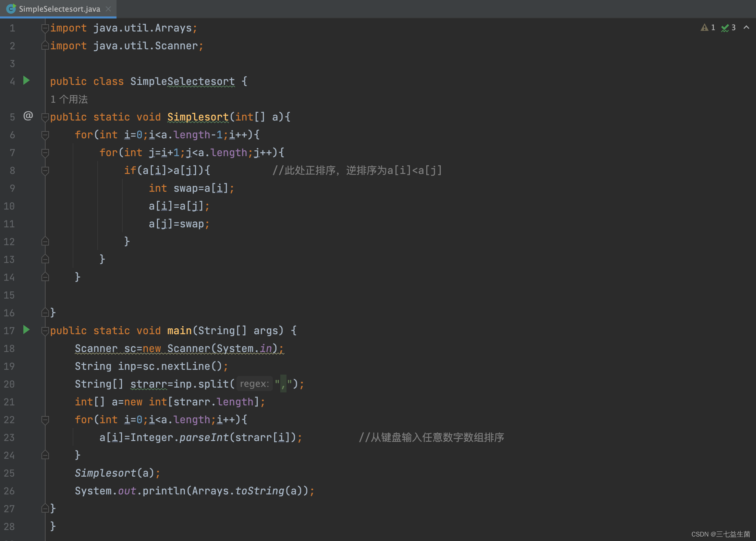Collapse the import block at line 1
This screenshot has height=541, width=756.
tap(45, 28)
